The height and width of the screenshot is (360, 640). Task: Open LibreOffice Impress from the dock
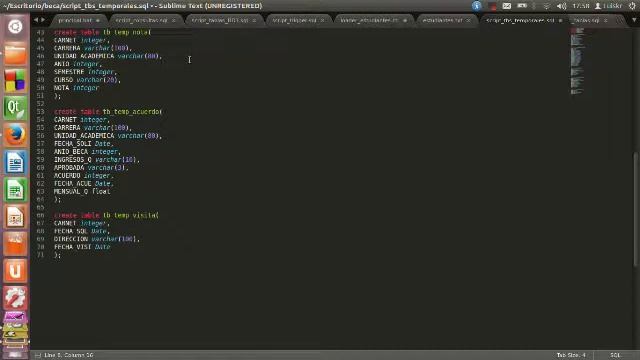coord(15,216)
